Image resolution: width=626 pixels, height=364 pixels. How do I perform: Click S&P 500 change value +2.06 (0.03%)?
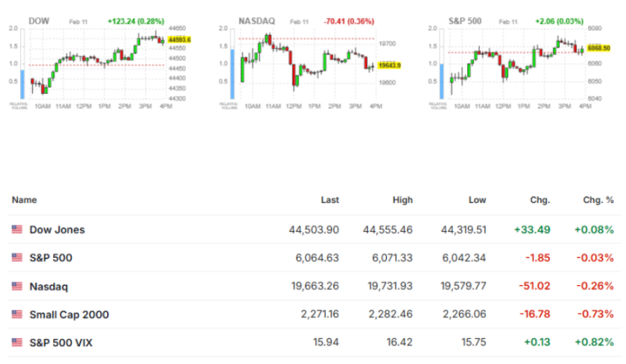click(x=559, y=22)
